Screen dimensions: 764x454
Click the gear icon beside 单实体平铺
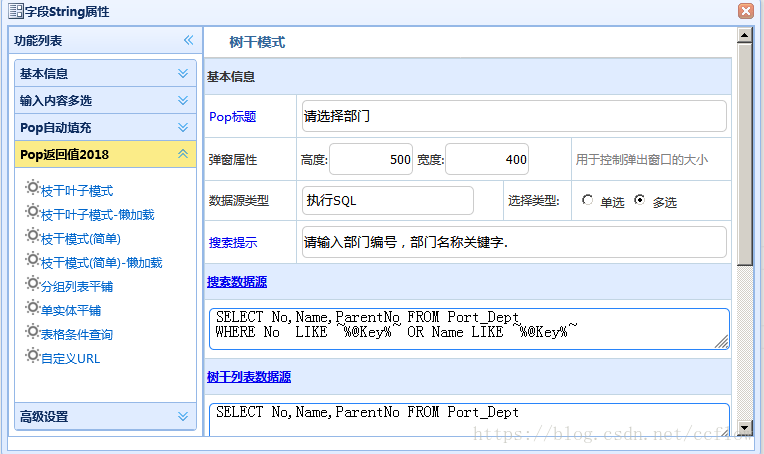coord(33,307)
